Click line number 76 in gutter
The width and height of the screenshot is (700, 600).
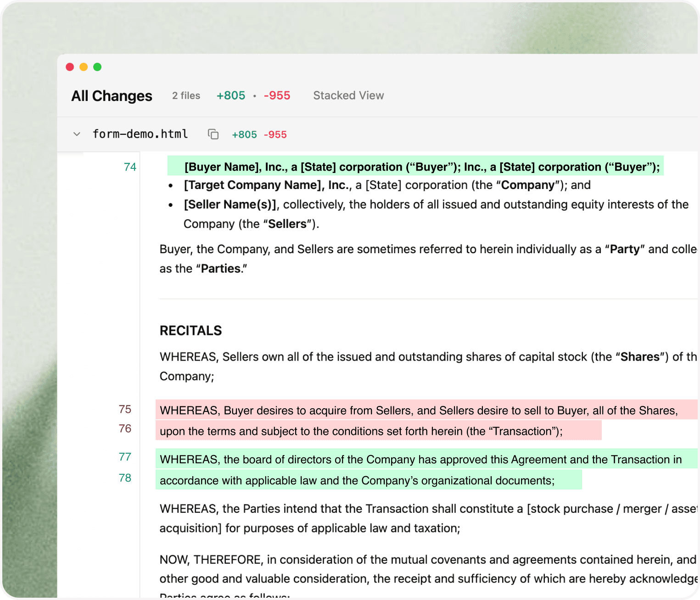tap(125, 428)
